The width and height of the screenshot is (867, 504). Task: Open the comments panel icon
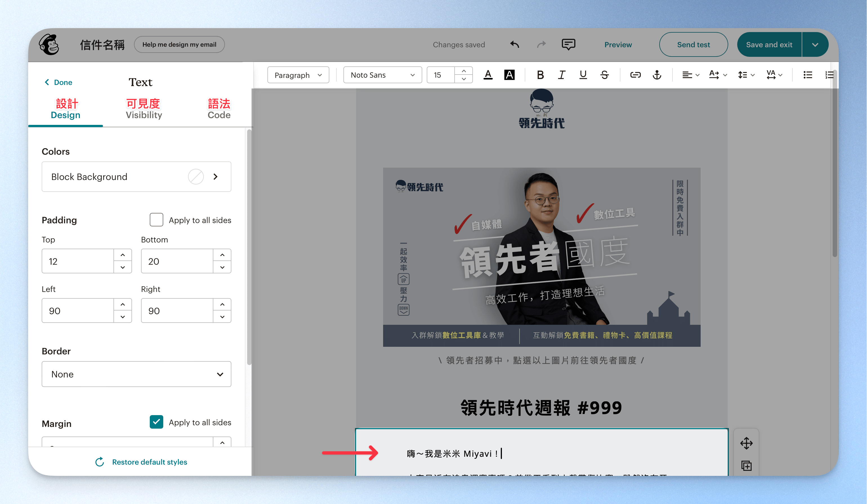pyautogui.click(x=568, y=44)
